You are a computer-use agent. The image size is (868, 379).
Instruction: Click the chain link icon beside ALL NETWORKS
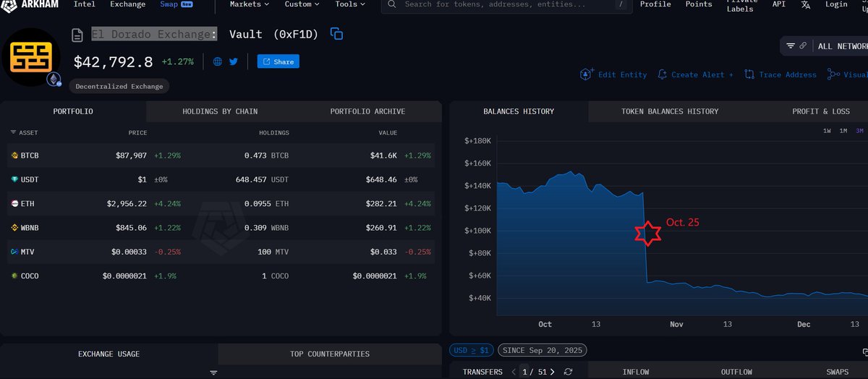[x=803, y=46]
